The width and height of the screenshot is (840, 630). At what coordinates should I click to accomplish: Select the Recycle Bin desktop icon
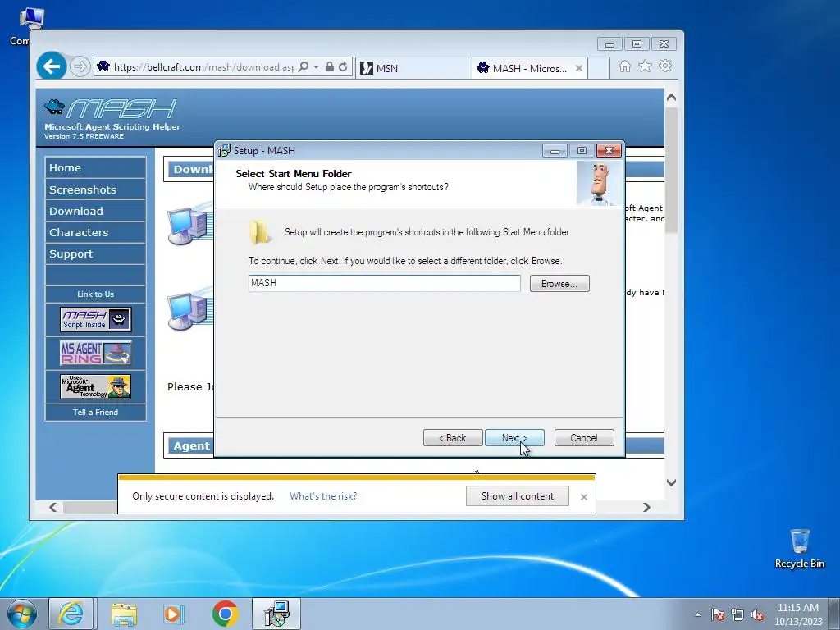[799, 549]
